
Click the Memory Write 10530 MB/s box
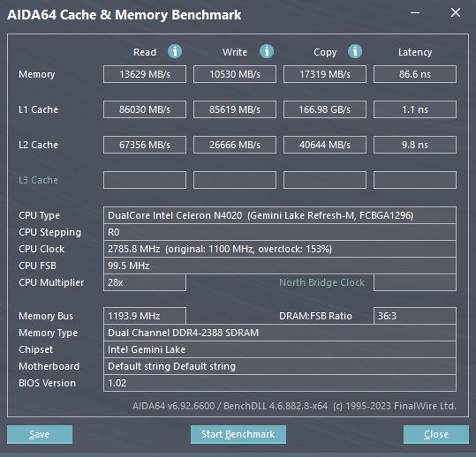[235, 74]
